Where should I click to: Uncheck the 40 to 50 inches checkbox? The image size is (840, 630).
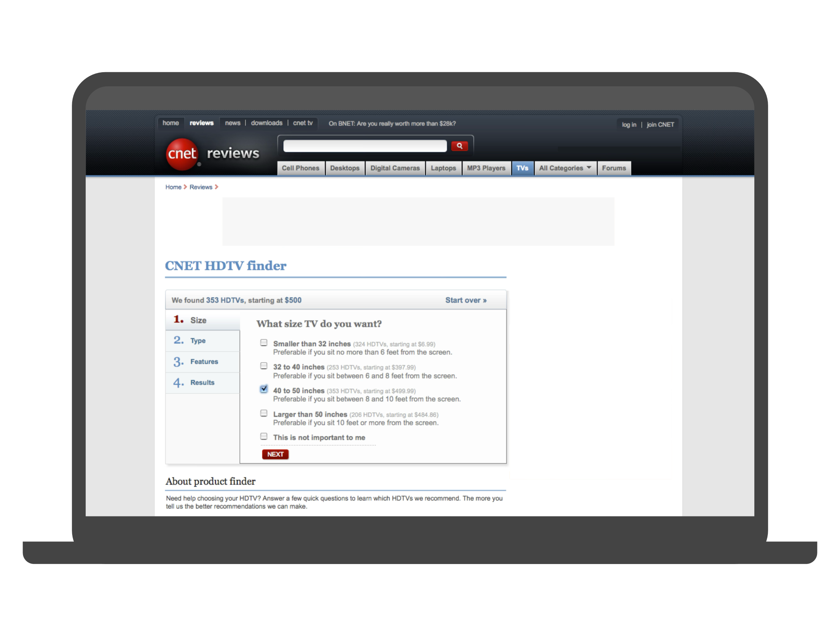(263, 389)
